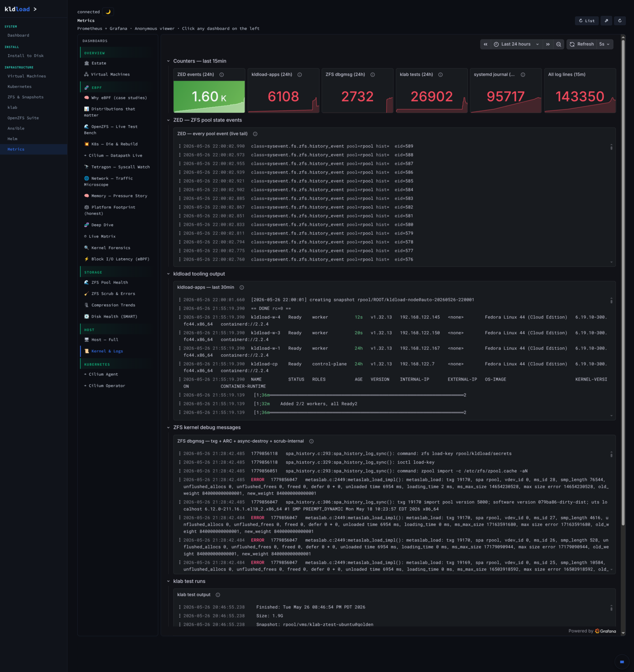Toggle the dark mode moon icon
Image resolution: width=634 pixels, height=672 pixels.
point(108,12)
